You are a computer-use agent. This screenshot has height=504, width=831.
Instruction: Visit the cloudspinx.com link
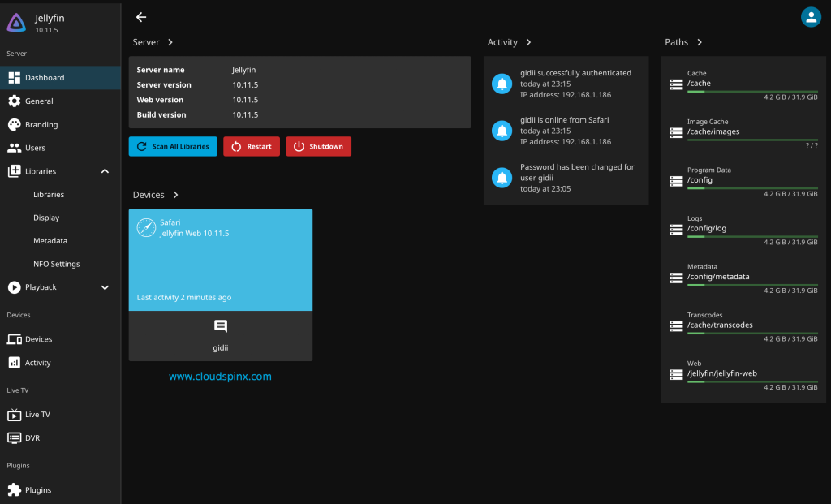point(220,376)
